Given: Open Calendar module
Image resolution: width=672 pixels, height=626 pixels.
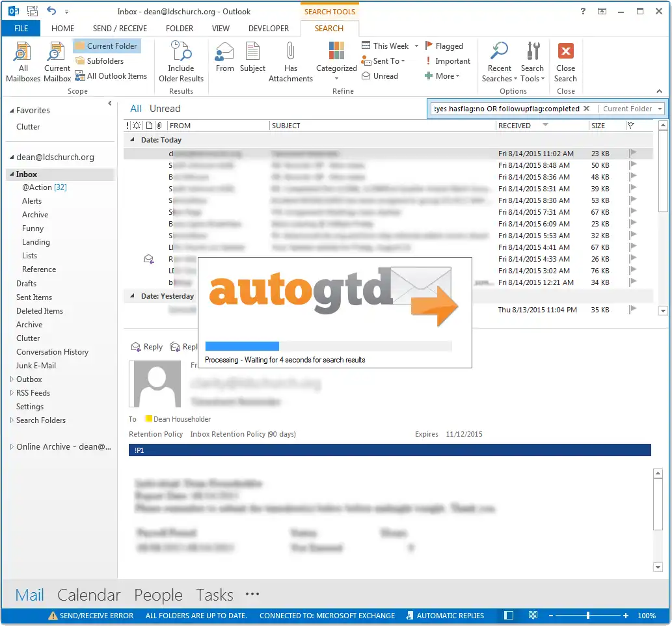Looking at the screenshot, I should 88,595.
